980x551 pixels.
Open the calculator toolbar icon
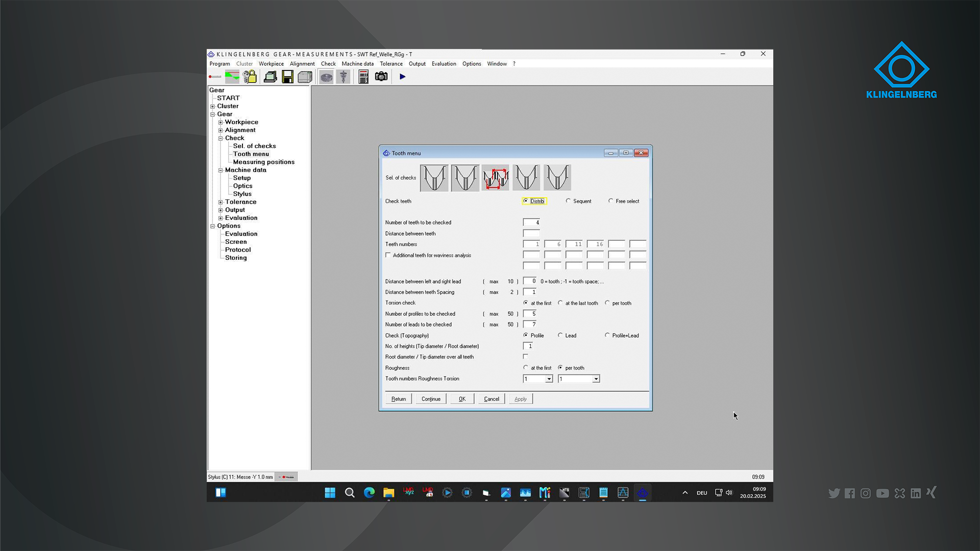point(363,77)
